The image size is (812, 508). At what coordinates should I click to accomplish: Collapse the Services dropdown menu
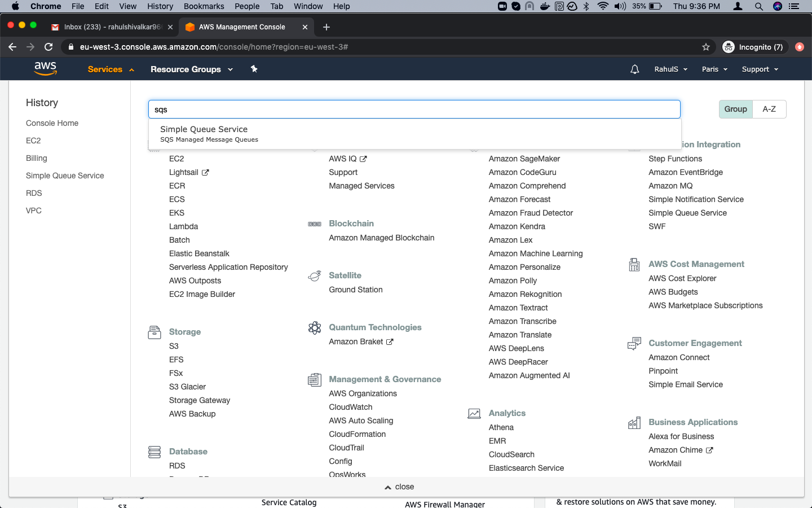(111, 69)
